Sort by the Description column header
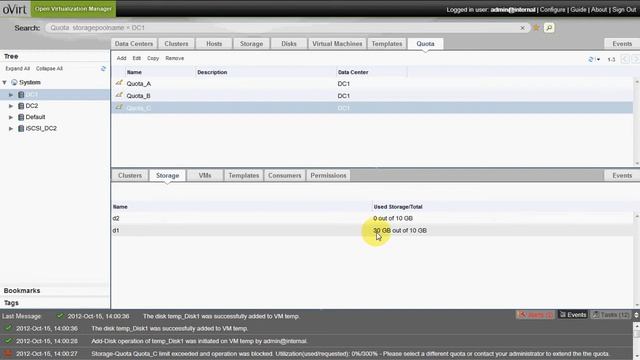 click(x=212, y=72)
